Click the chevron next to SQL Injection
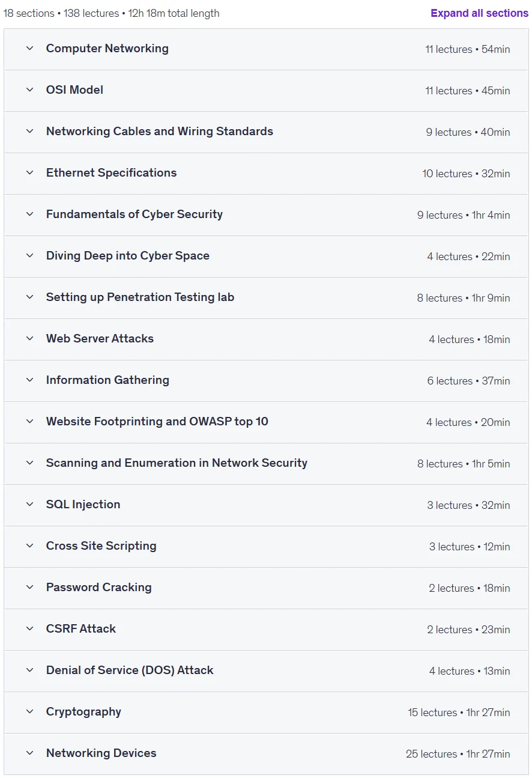 click(29, 505)
